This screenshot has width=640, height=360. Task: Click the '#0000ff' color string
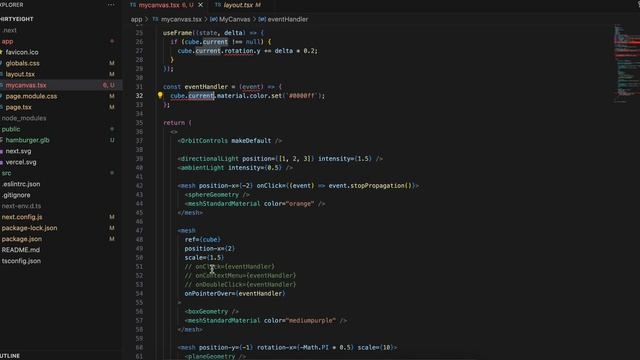pyautogui.click(x=302, y=96)
